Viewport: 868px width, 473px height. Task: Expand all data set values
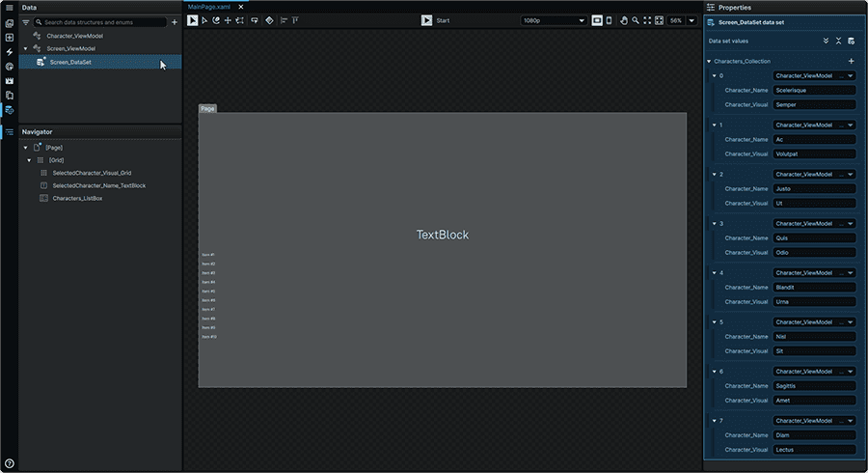click(x=826, y=41)
